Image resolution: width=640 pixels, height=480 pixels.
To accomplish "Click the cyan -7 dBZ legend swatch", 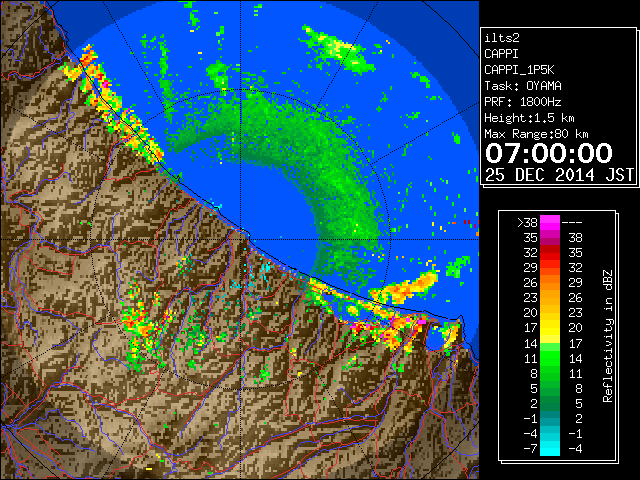I will click(550, 448).
